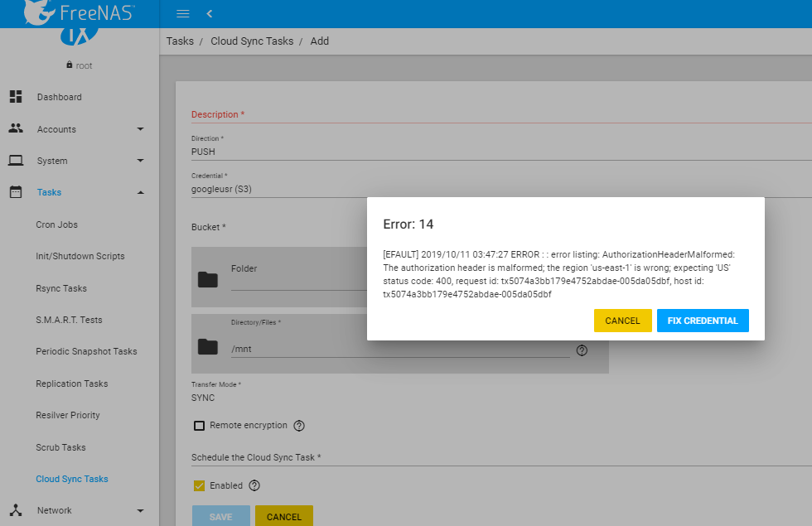This screenshot has height=526, width=812.
Task: Click CANCEL in the error dialog
Action: (x=622, y=321)
